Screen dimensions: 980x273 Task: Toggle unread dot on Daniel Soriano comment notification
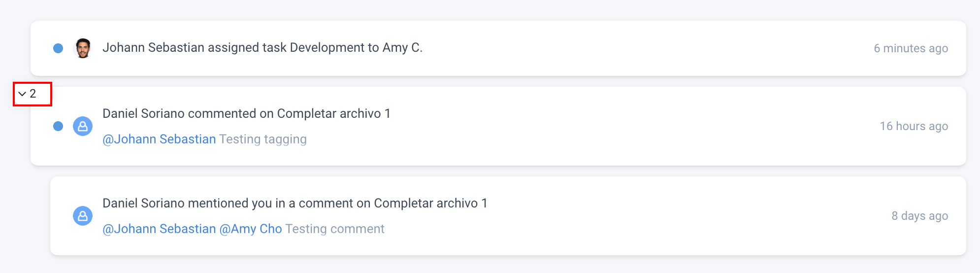[x=58, y=126]
